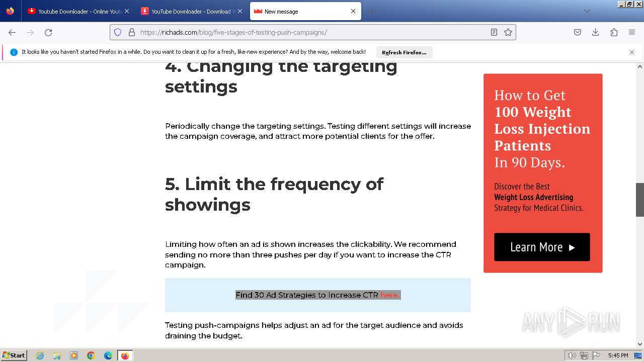The height and width of the screenshot is (362, 644).
Task: Click Learn More ad button
Action: [542, 247]
